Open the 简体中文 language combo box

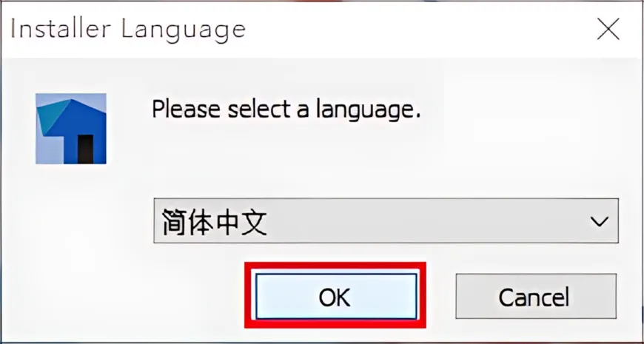[x=386, y=221]
